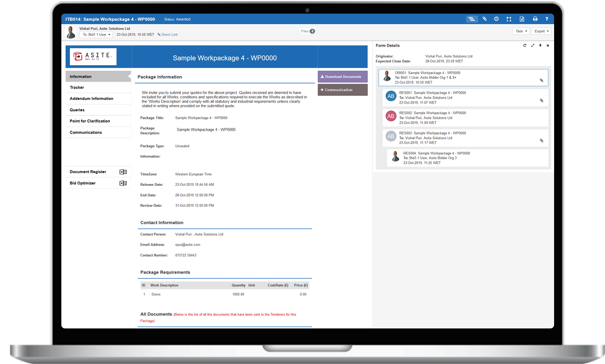Click the Download Documents button
Viewport: 605px width, 364px height.
342,77
